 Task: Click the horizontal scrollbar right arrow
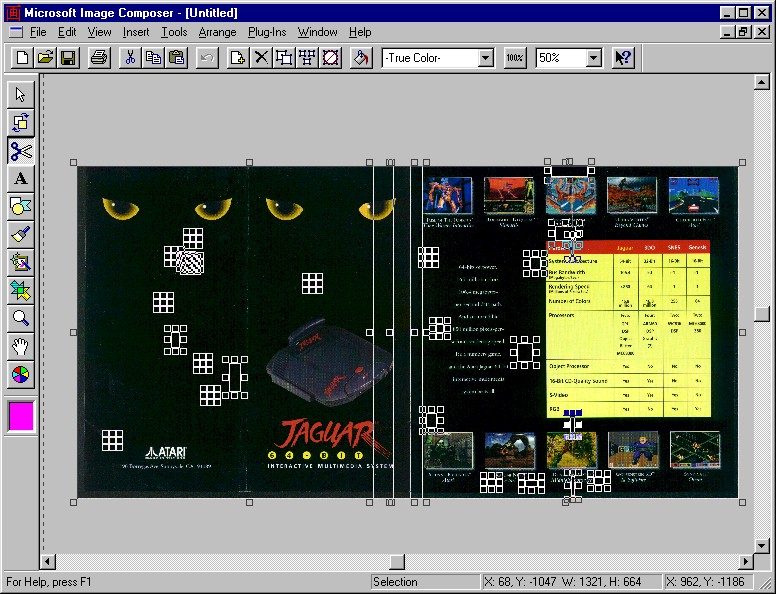746,562
